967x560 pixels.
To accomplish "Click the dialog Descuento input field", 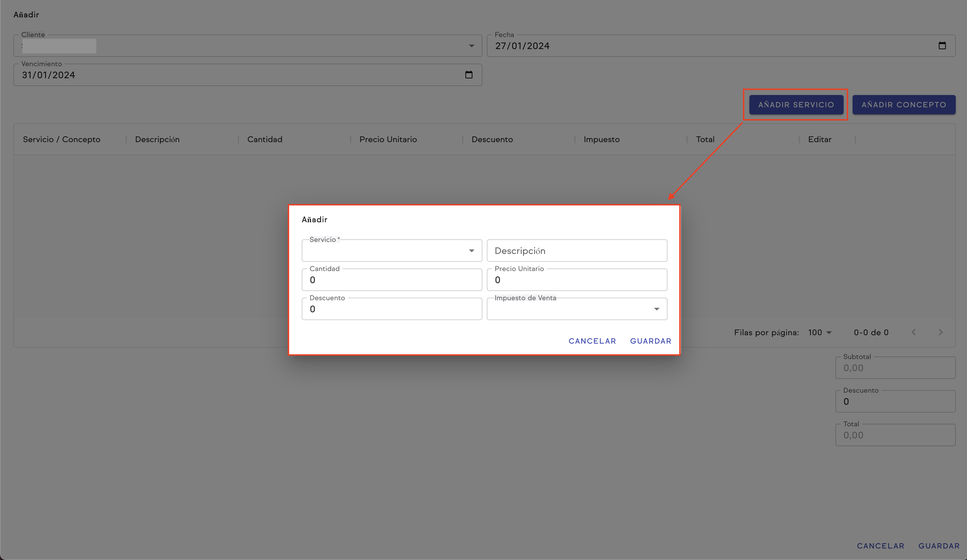I will pyautogui.click(x=392, y=309).
